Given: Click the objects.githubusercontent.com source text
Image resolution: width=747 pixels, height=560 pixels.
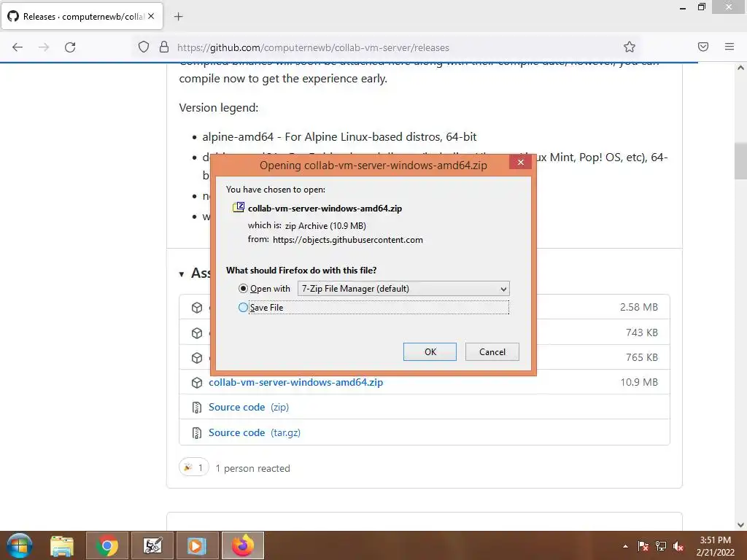Looking at the screenshot, I should [x=348, y=240].
